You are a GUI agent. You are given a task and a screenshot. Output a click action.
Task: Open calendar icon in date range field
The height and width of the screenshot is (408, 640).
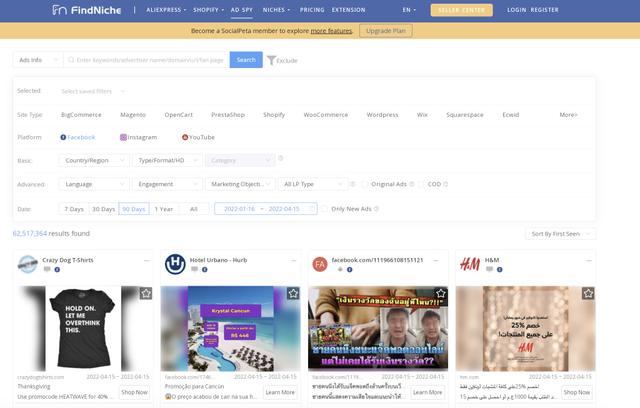[x=312, y=209]
